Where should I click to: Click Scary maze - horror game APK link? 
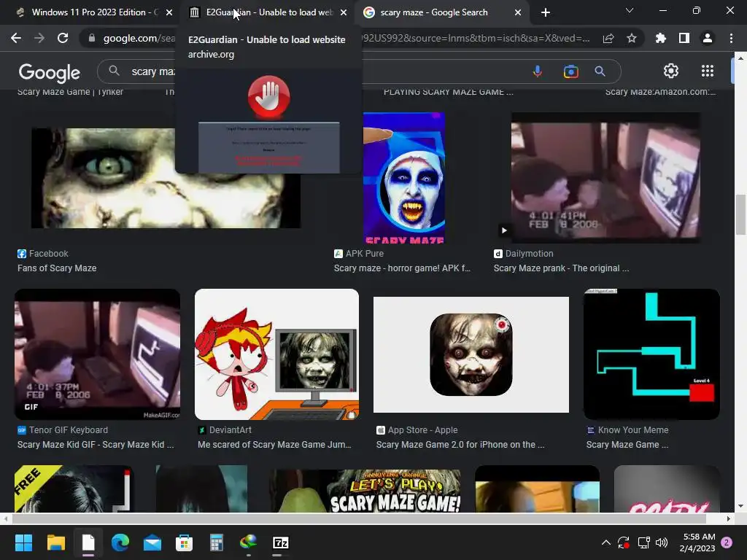coord(402,268)
